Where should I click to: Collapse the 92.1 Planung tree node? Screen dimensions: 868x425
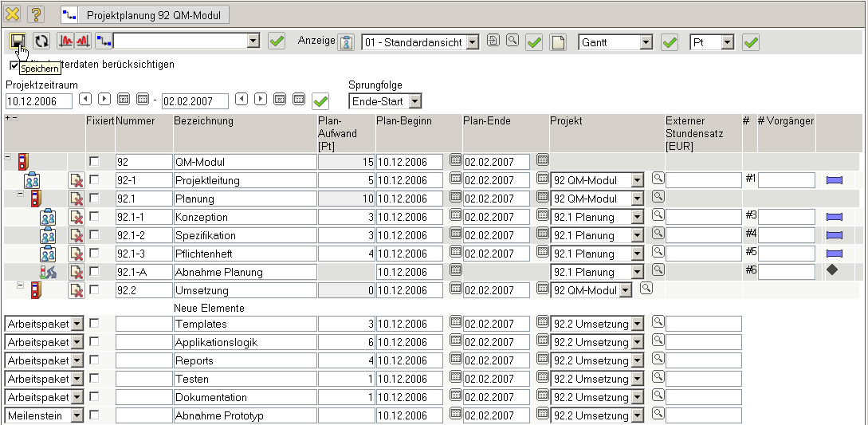(21, 194)
